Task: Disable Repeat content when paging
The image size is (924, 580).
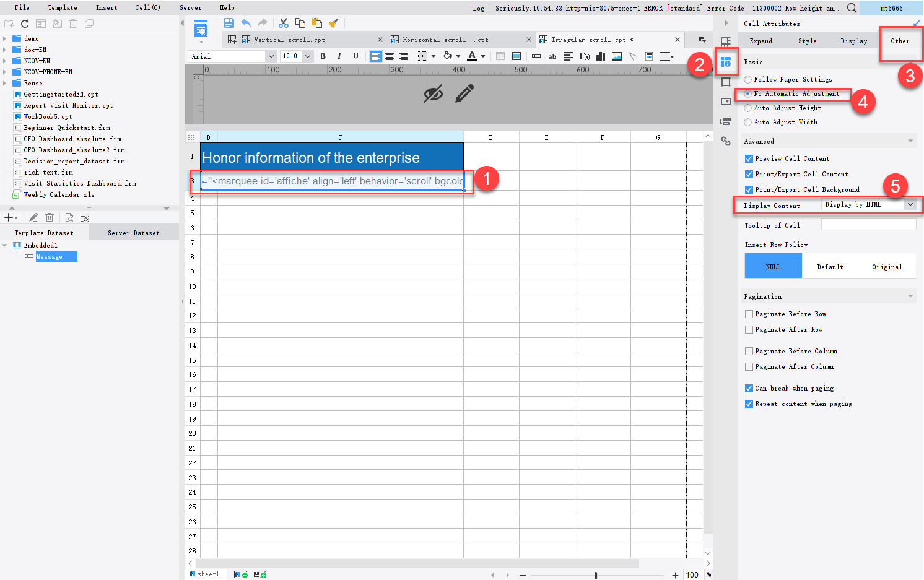Action: pos(749,404)
